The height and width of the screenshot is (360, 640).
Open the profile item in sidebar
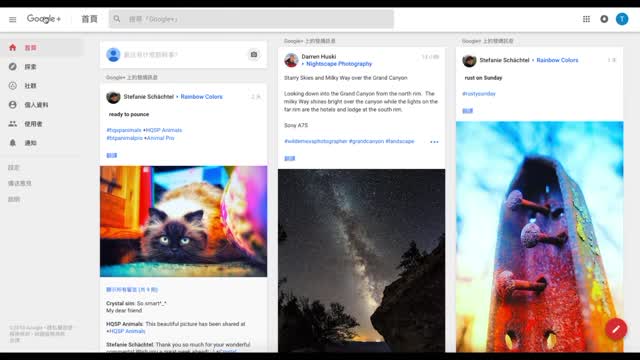tap(29, 105)
